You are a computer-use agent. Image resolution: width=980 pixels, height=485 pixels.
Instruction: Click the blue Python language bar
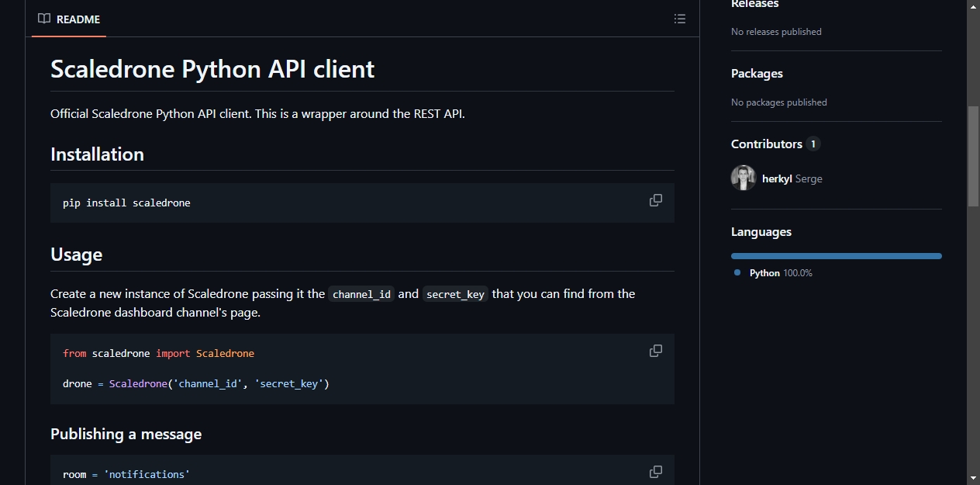pyautogui.click(x=837, y=256)
